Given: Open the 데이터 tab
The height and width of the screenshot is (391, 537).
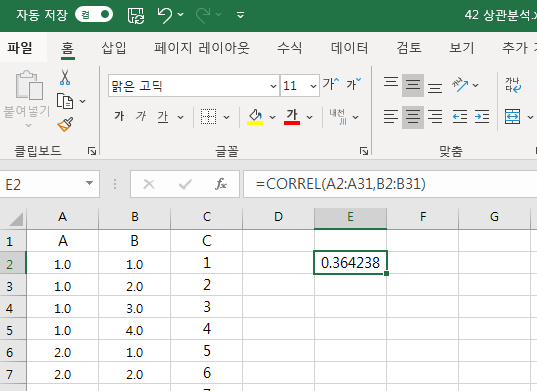Looking at the screenshot, I should 350,47.
